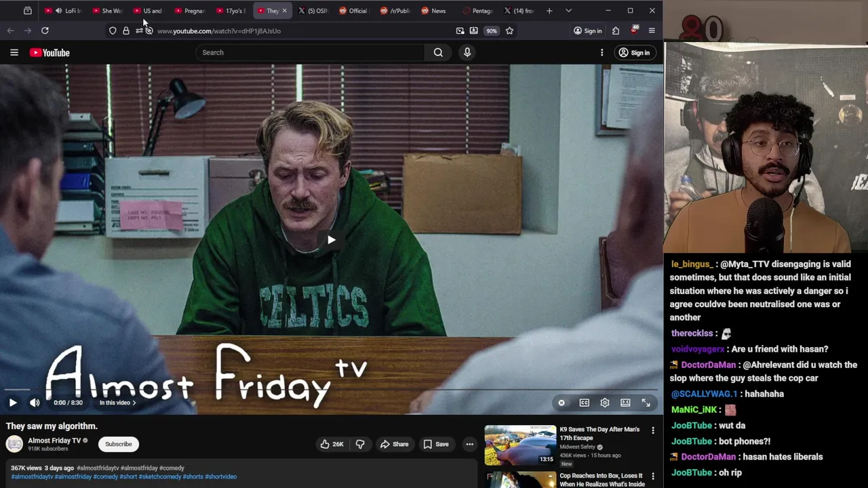Click into the YouTube search field
The height and width of the screenshot is (488, 868).
[311, 52]
